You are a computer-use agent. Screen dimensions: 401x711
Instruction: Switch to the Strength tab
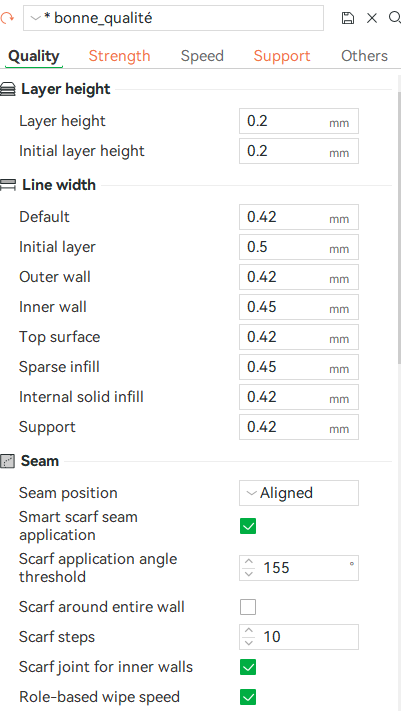(x=119, y=56)
